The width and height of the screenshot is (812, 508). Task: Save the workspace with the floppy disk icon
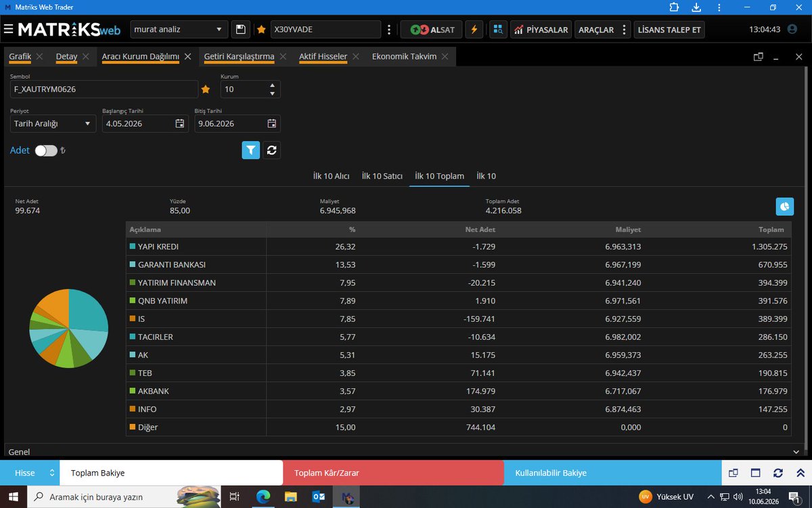240,30
